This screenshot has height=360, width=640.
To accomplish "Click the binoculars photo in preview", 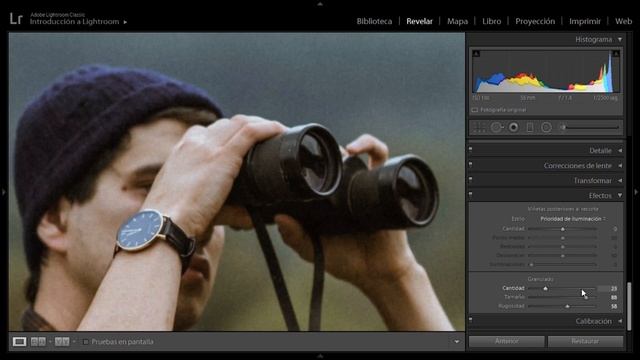I will [237, 182].
